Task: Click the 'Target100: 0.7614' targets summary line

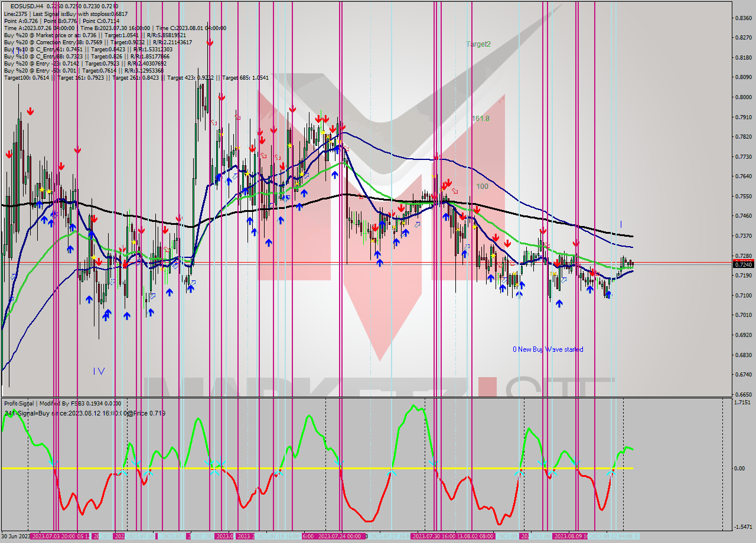Action: click(x=136, y=77)
